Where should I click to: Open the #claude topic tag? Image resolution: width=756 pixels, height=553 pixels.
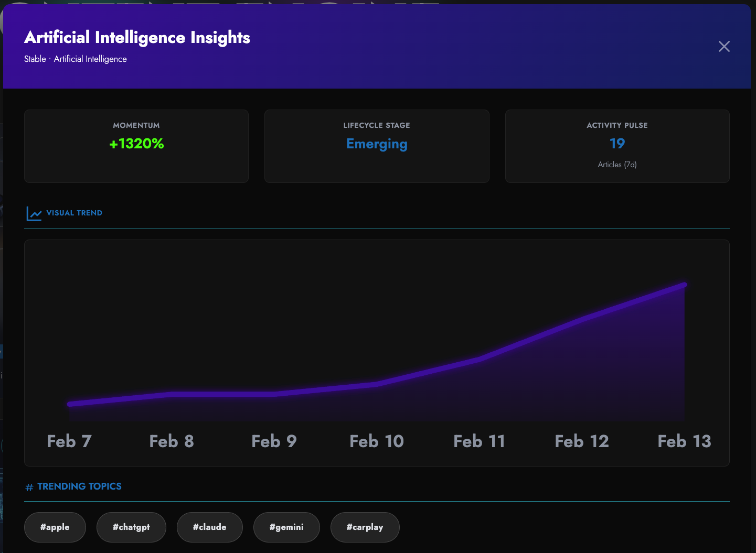209,527
